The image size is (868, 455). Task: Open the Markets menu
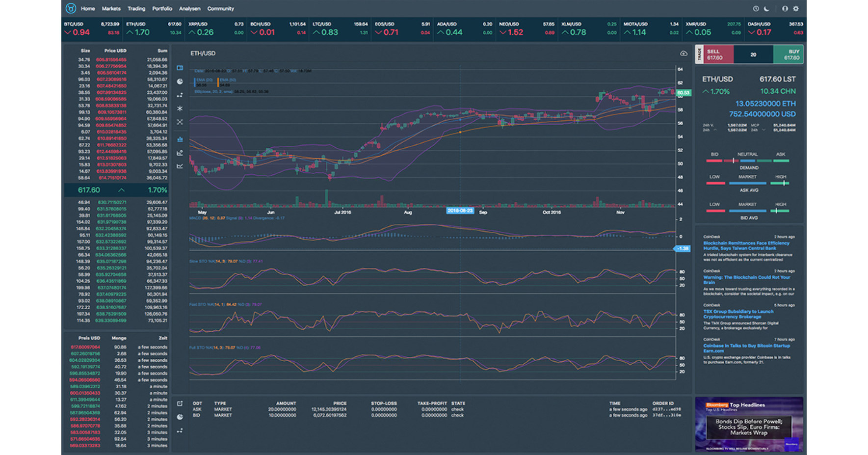111,9
